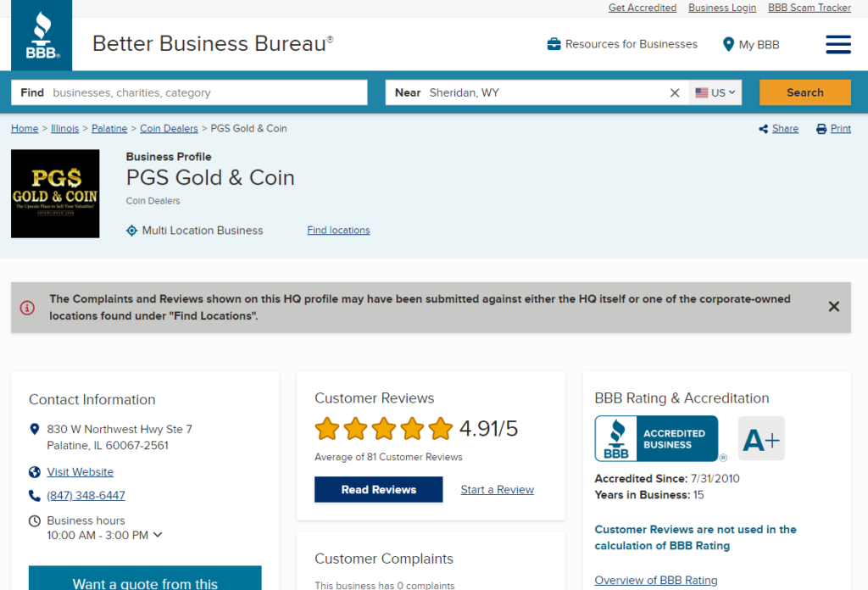Viewport: 868px width, 590px height.
Task: Click the info icon in the notice banner
Action: (x=27, y=308)
